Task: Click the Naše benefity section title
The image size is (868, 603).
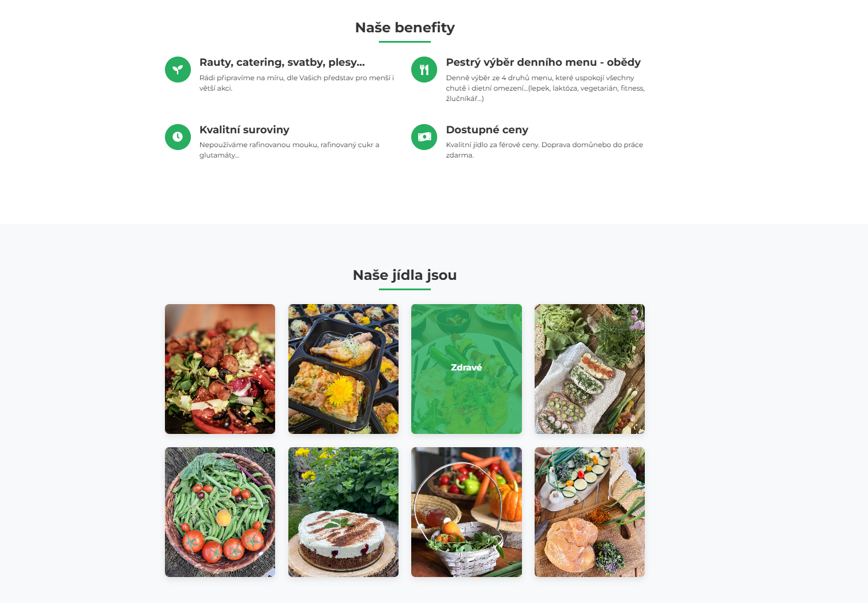Action: pyautogui.click(x=405, y=28)
